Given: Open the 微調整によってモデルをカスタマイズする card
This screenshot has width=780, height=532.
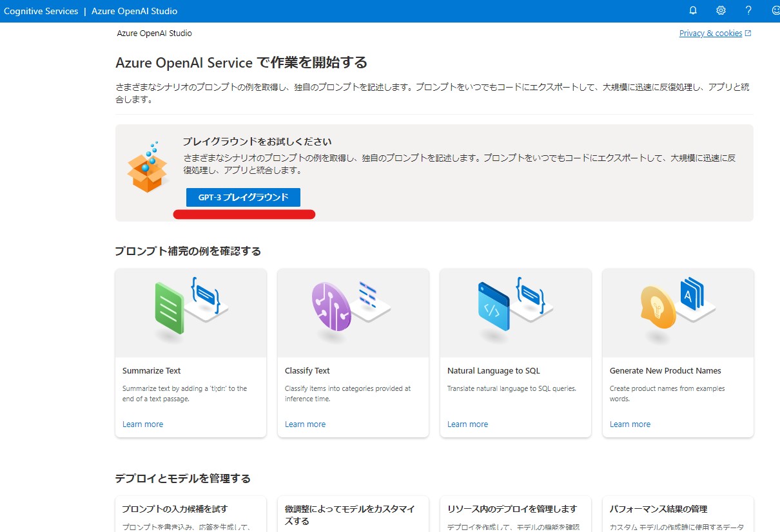Looking at the screenshot, I should (349, 515).
